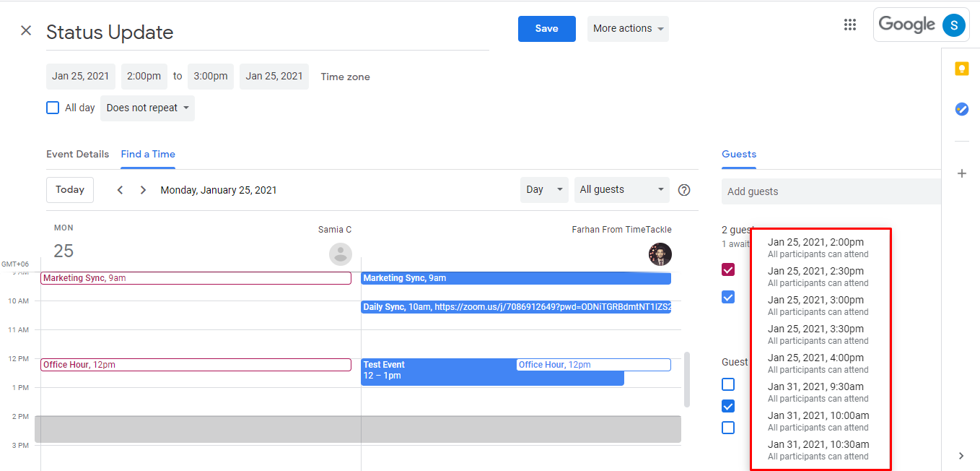Open the Time zone settings
The height and width of the screenshot is (471, 980).
coord(345,76)
